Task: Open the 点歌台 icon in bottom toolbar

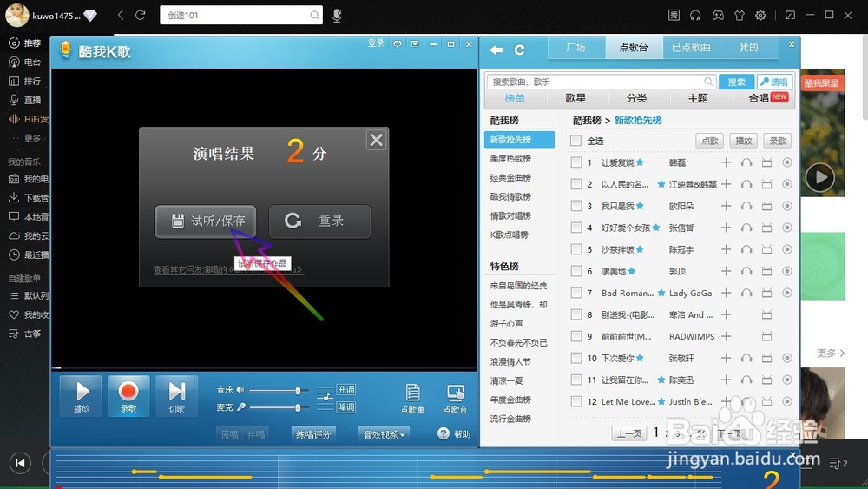Action: (x=455, y=399)
